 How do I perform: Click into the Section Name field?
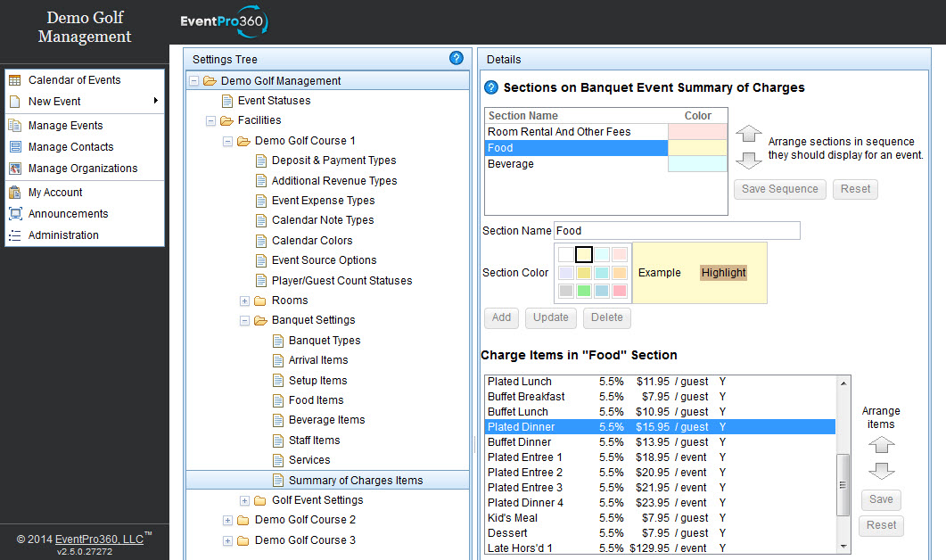click(677, 231)
